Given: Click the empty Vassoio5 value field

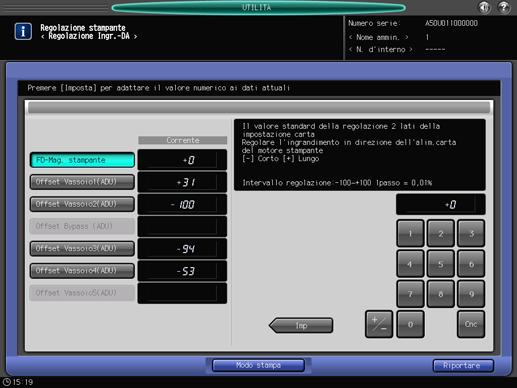Looking at the screenshot, I should point(182,293).
